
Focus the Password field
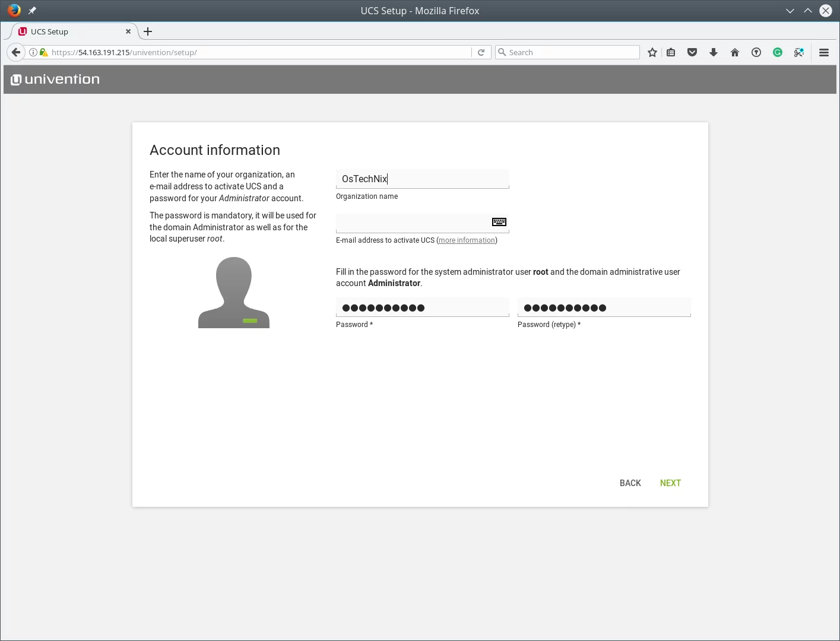pyautogui.click(x=423, y=307)
